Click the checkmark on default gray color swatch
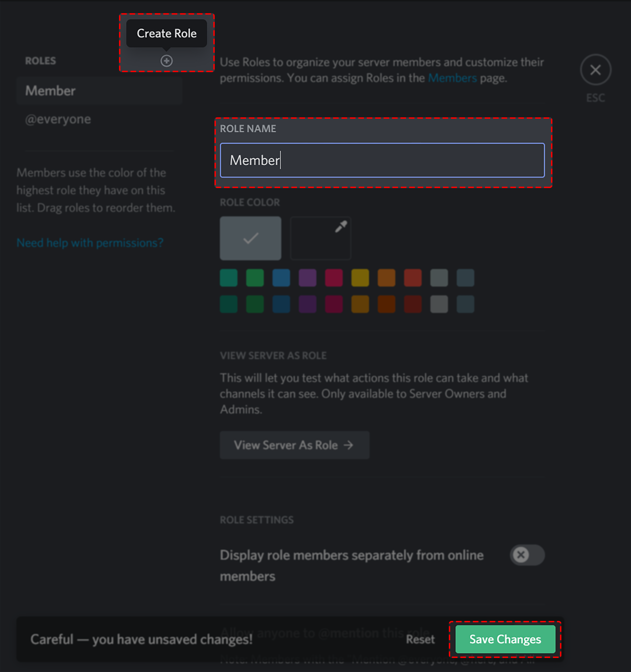Screen dimensions: 631x672 click(x=250, y=237)
